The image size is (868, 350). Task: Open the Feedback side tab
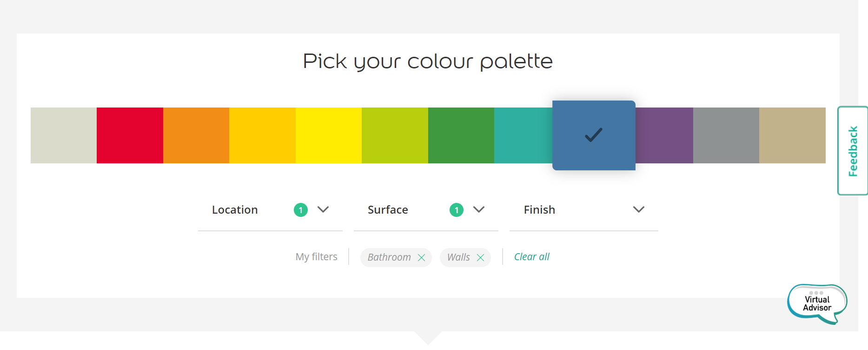853,151
